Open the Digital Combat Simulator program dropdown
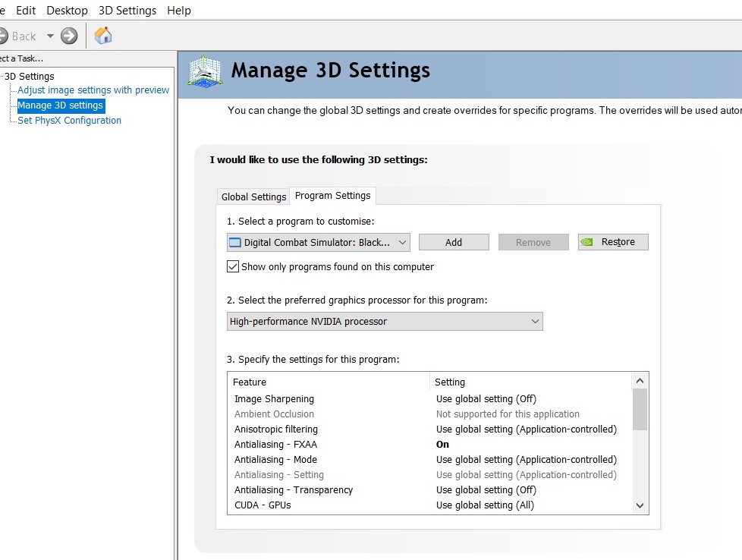The width and height of the screenshot is (742, 560). tap(319, 242)
